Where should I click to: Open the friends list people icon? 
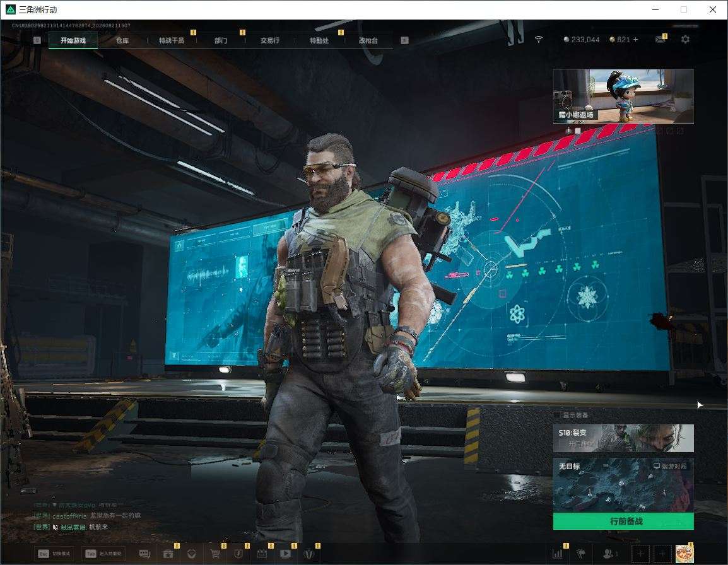(x=609, y=554)
